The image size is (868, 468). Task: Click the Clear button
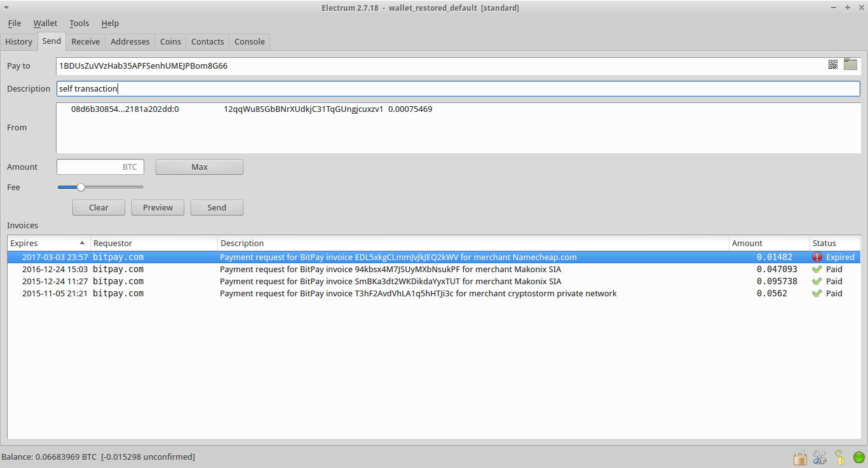(98, 208)
